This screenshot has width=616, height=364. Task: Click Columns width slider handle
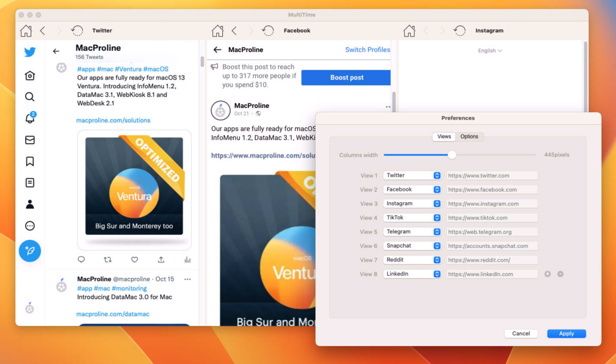(x=452, y=155)
